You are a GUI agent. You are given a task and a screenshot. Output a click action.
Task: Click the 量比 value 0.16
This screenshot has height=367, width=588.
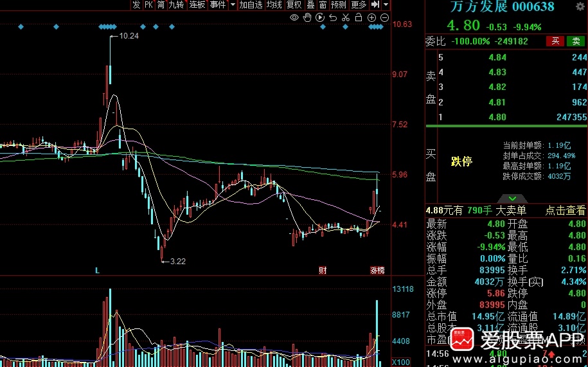[576, 258]
